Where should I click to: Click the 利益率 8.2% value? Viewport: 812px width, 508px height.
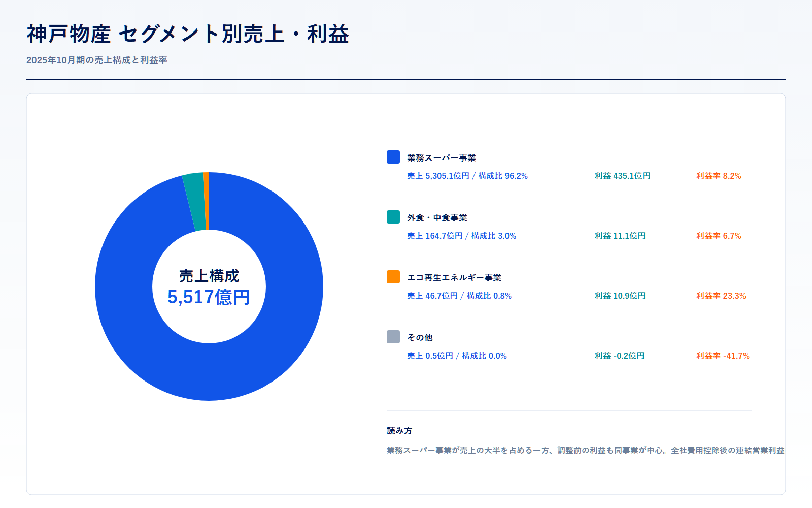719,176
